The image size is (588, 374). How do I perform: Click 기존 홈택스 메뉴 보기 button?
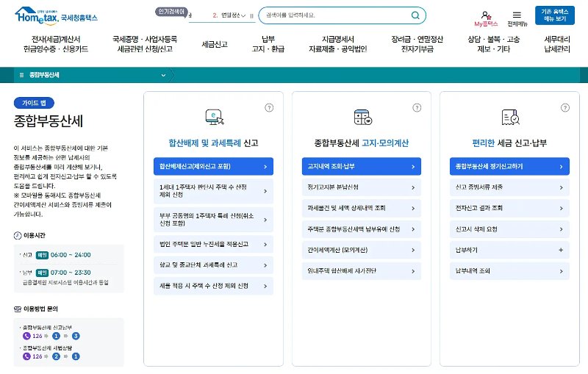555,15
